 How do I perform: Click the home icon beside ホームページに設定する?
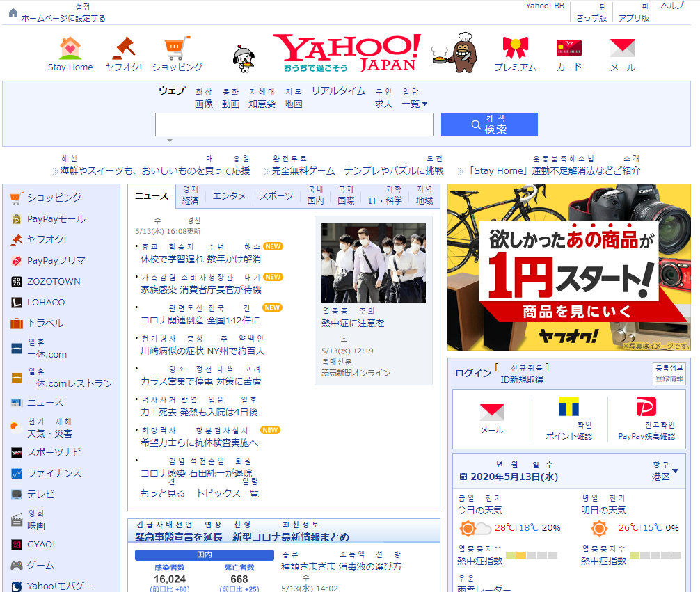13,13
